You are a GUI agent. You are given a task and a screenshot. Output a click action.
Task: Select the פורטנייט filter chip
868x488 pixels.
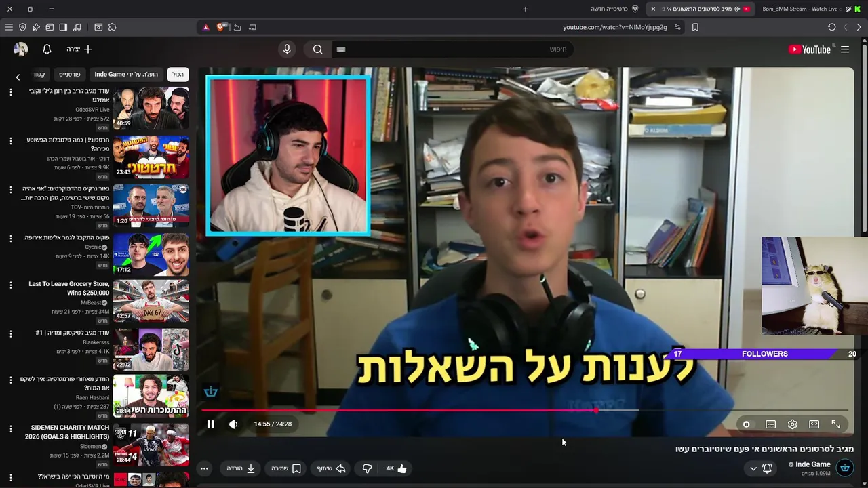point(70,75)
